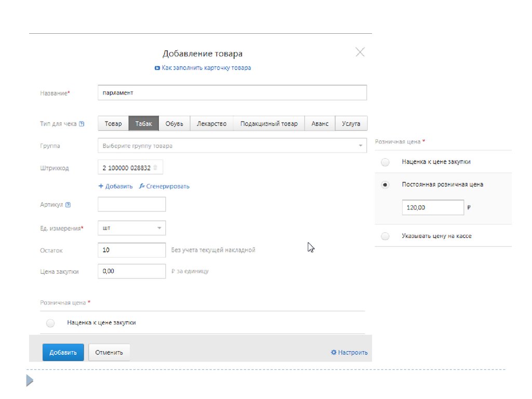Switch receipt type to Товар
Screen dimensions: 532x399
[x=113, y=124]
